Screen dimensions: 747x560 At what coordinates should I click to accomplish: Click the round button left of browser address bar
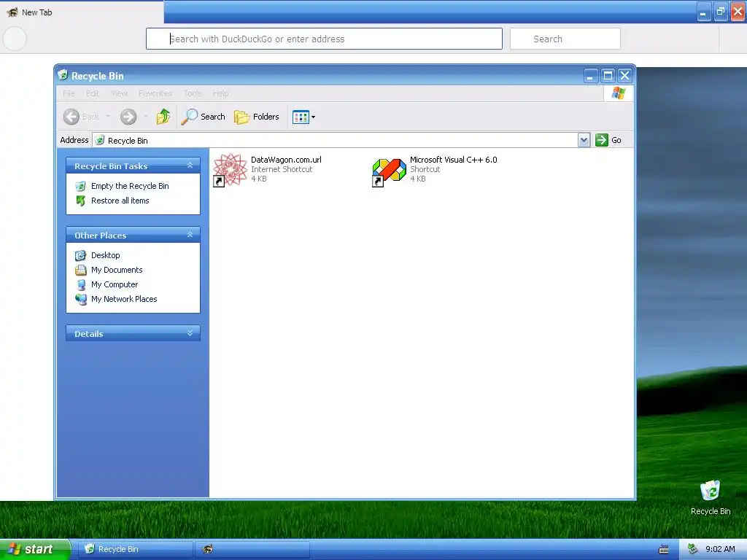pos(15,39)
